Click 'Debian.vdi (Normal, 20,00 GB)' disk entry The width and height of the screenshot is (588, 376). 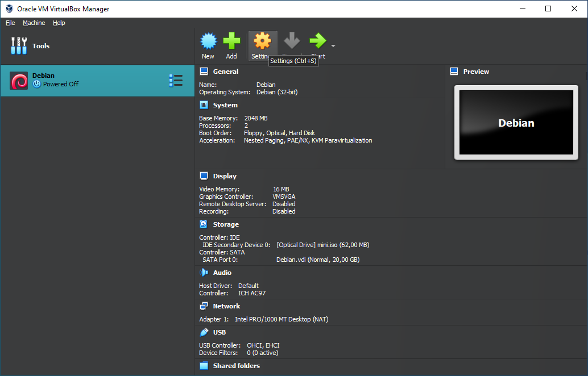click(x=318, y=260)
